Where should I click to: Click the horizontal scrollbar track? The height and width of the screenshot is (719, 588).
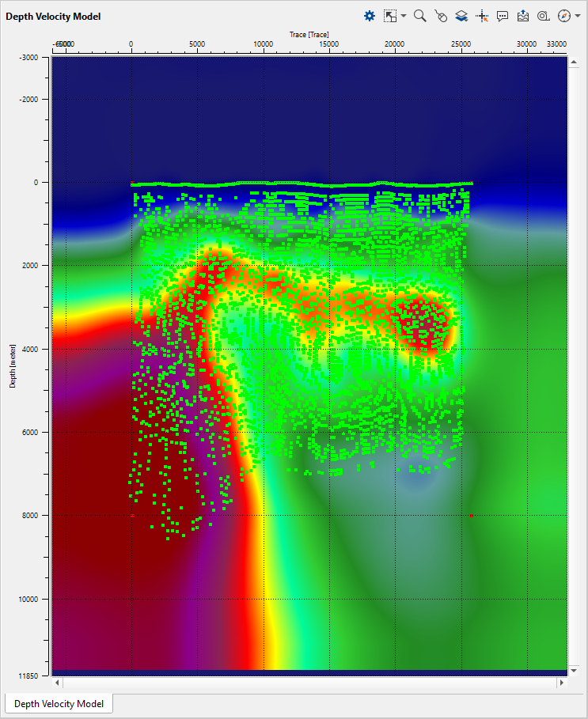pyautogui.click(x=309, y=682)
